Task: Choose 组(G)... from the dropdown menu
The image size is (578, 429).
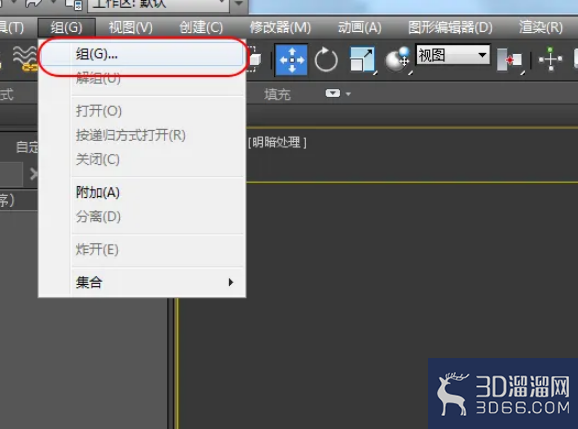Action: pos(142,55)
